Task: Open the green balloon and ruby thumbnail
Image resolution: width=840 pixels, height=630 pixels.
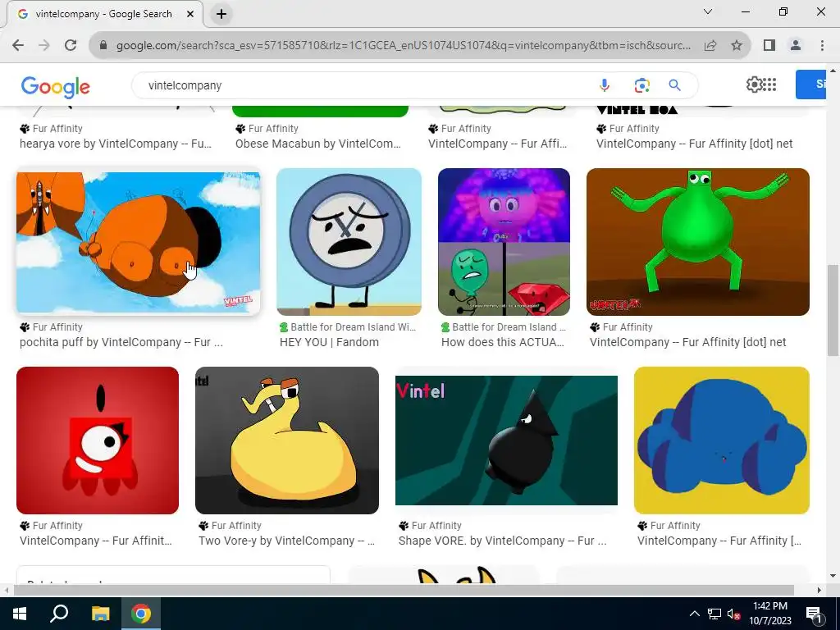Action: point(504,242)
